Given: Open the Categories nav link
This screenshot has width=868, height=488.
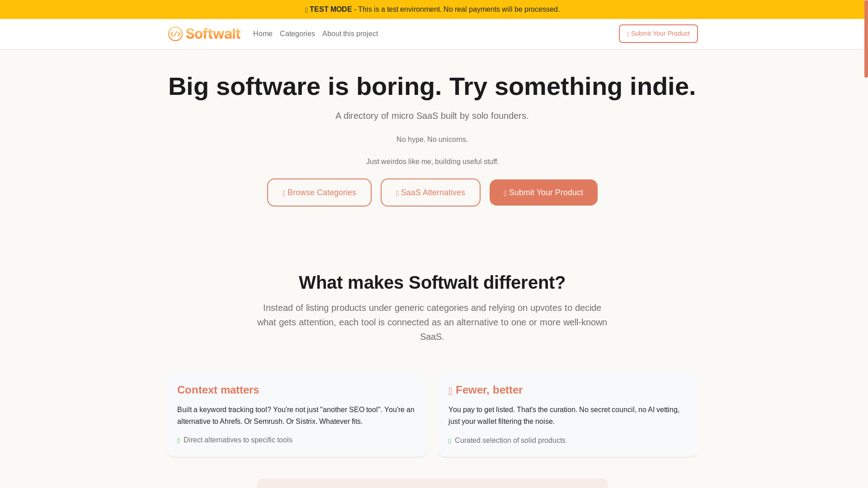Looking at the screenshot, I should (x=297, y=34).
